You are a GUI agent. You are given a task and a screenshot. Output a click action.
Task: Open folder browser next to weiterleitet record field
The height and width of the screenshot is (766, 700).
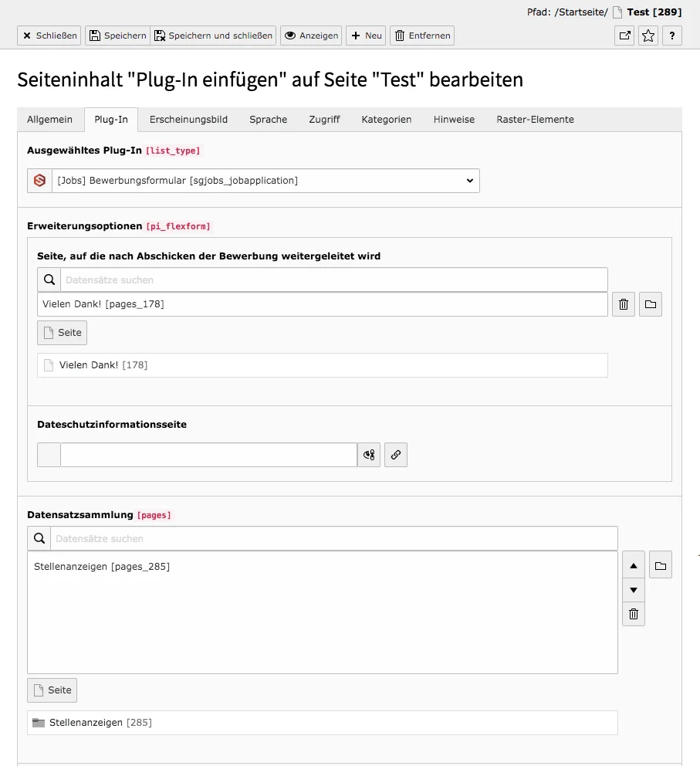tap(650, 303)
